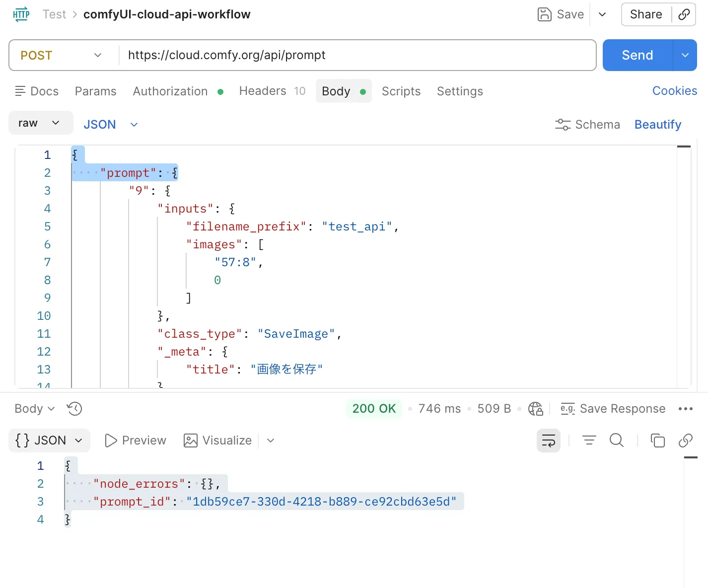This screenshot has height=588, width=708.
Task: Send the API request
Action: coord(637,55)
